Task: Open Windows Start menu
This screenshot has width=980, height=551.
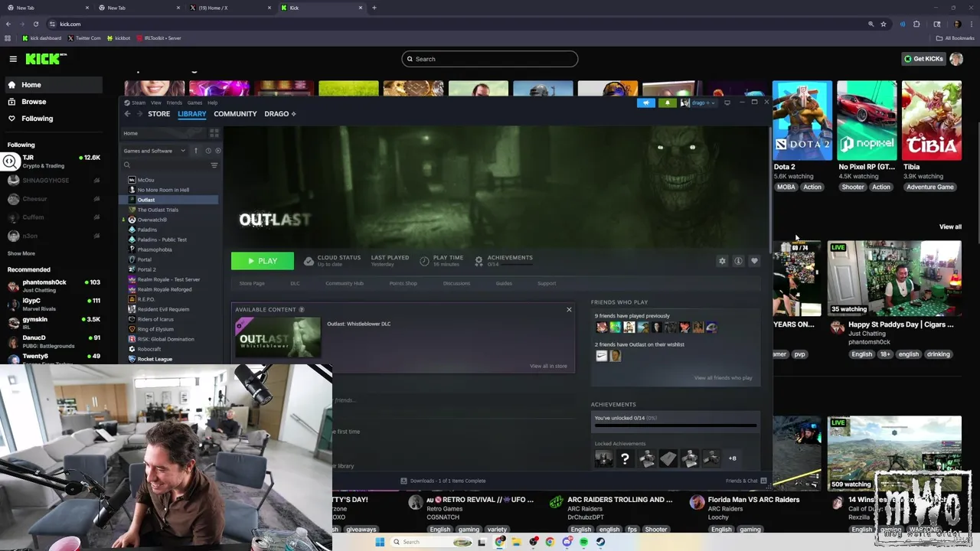Action: click(380, 542)
